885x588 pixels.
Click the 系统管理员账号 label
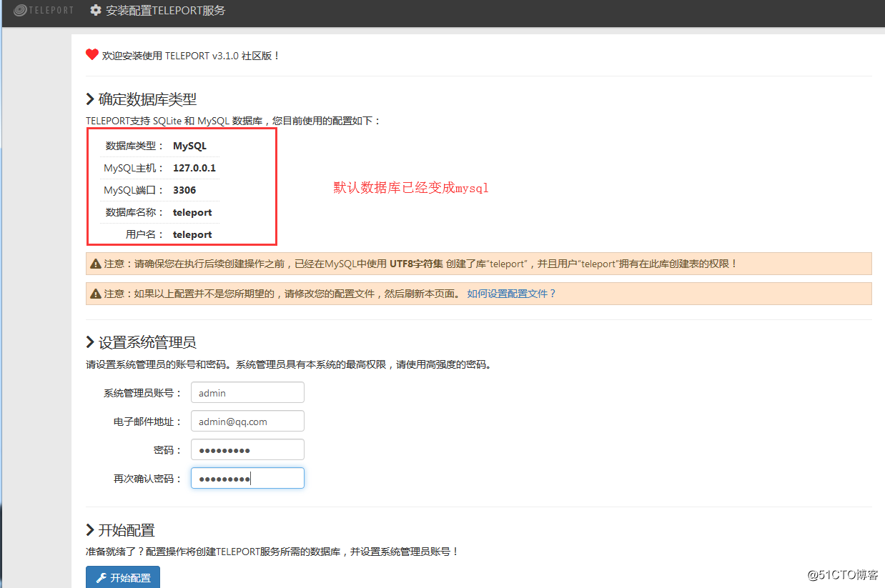(x=143, y=393)
